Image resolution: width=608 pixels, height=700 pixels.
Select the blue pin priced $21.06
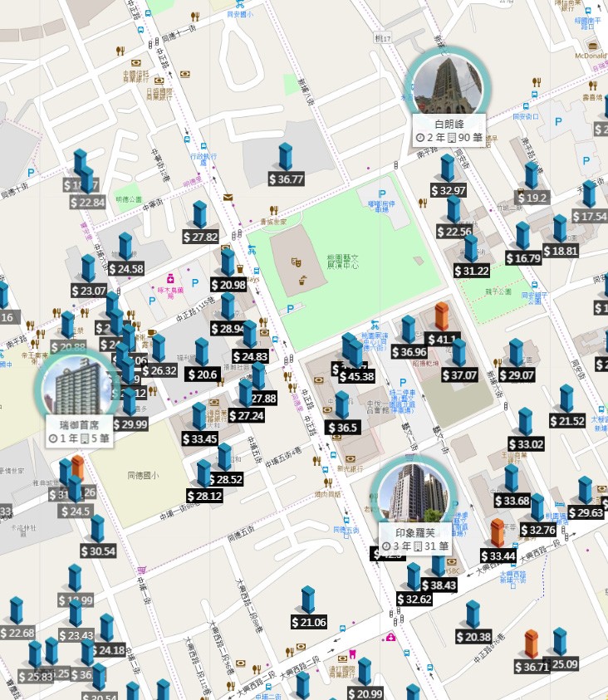(x=308, y=600)
